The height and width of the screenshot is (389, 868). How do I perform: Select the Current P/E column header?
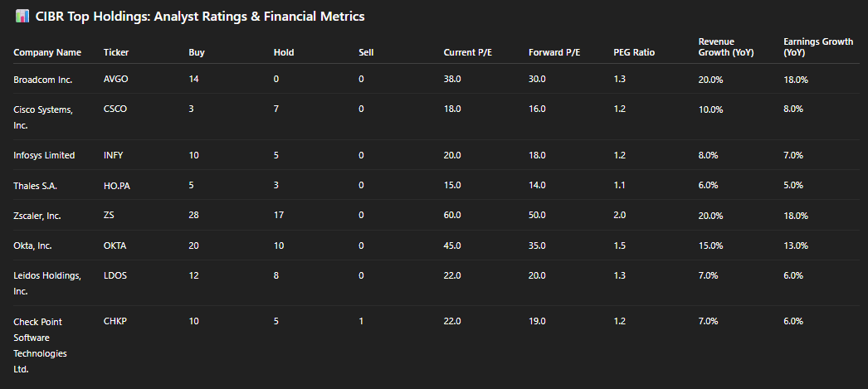468,52
